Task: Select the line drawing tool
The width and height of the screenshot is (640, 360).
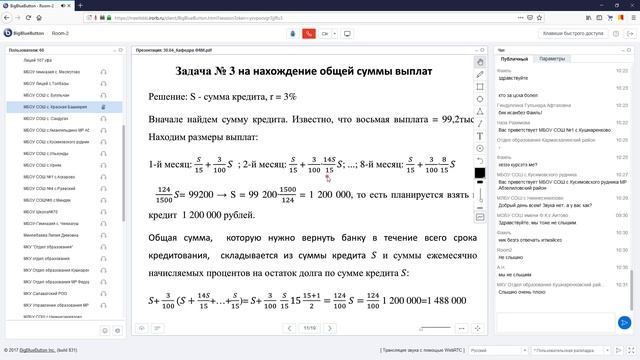Action: tap(480, 124)
